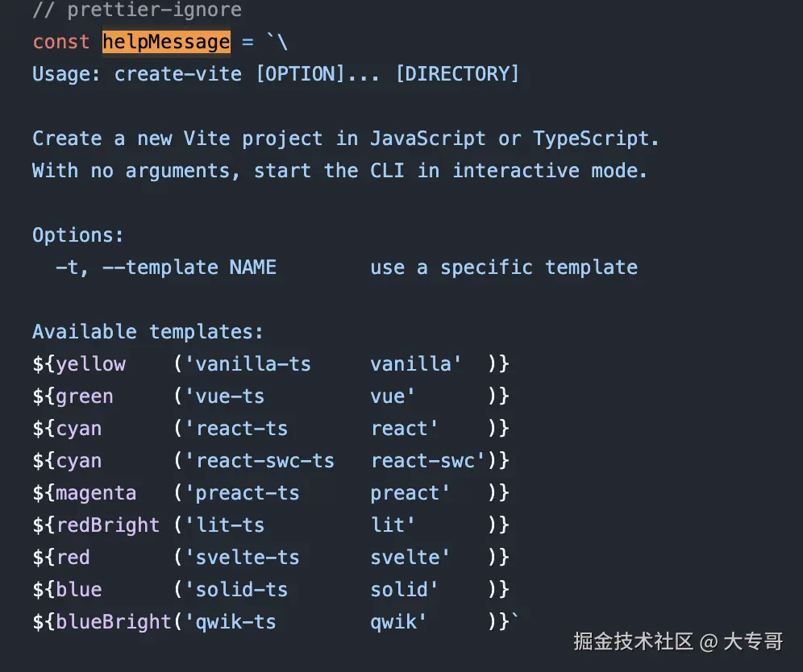The width and height of the screenshot is (803, 672).
Task: Click the --template flag text
Action: [x=160, y=268]
